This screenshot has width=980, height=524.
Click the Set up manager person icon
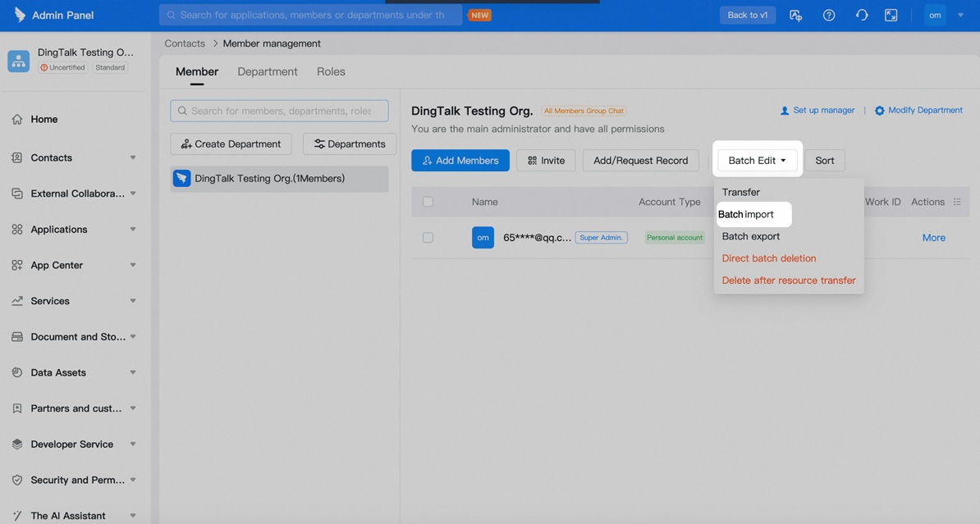(785, 111)
